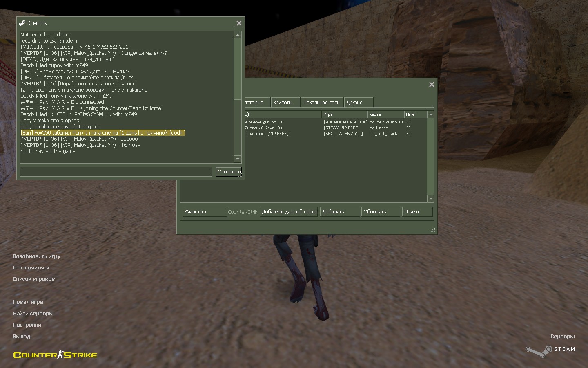Click the server list scroll up arrow
588x368 pixels.
430,114
